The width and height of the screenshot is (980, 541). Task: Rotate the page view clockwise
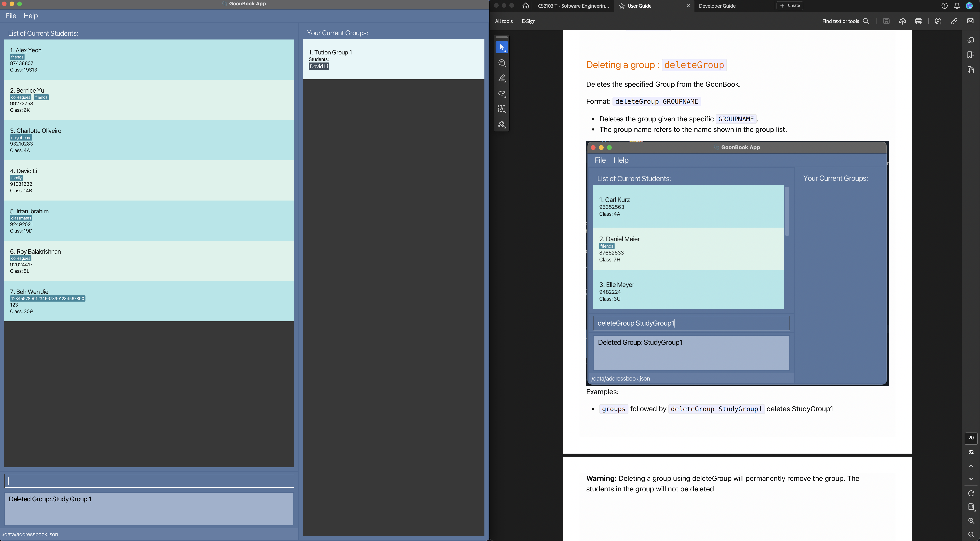coord(971,493)
